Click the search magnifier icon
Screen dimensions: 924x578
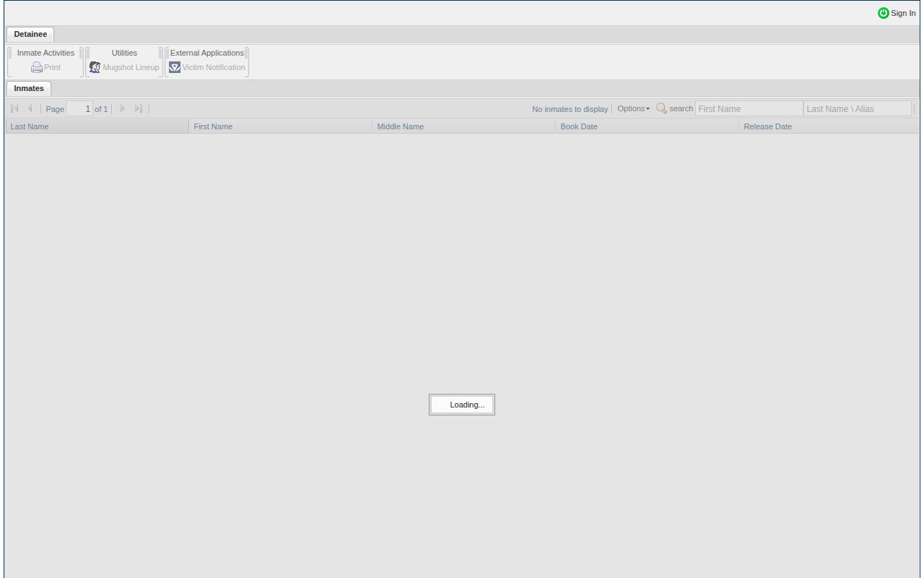tap(661, 108)
